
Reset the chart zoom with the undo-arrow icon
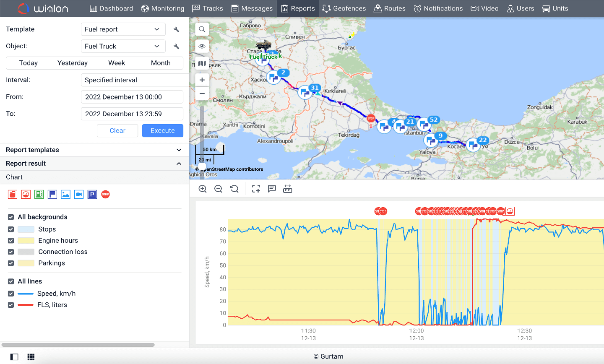[234, 189]
